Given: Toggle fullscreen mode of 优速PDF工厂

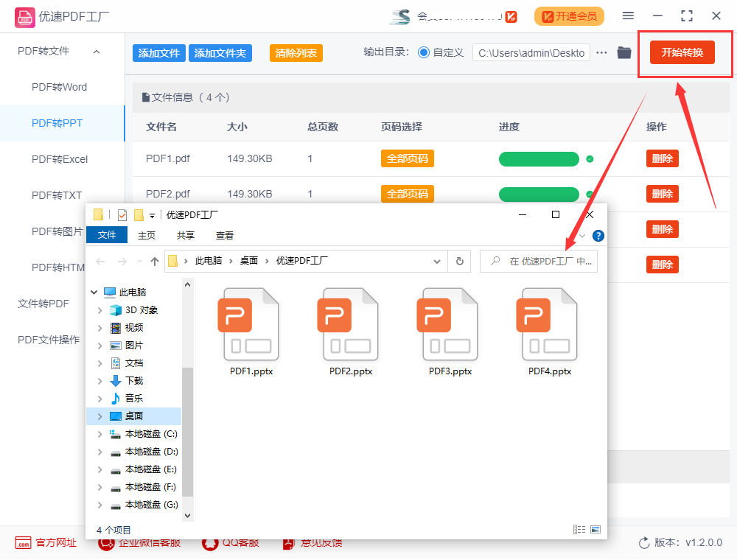Looking at the screenshot, I should [x=687, y=16].
